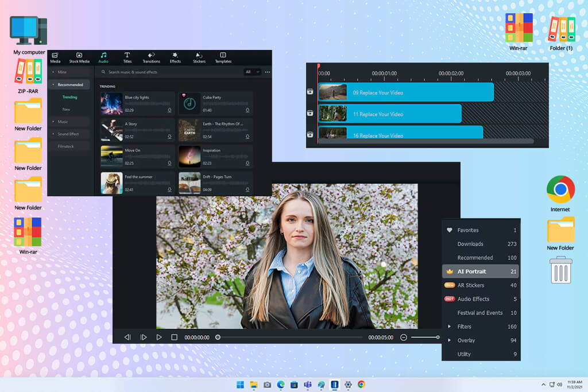Viewport: 588px width, 392px height.
Task: Open the Titles tab
Action: point(127,58)
